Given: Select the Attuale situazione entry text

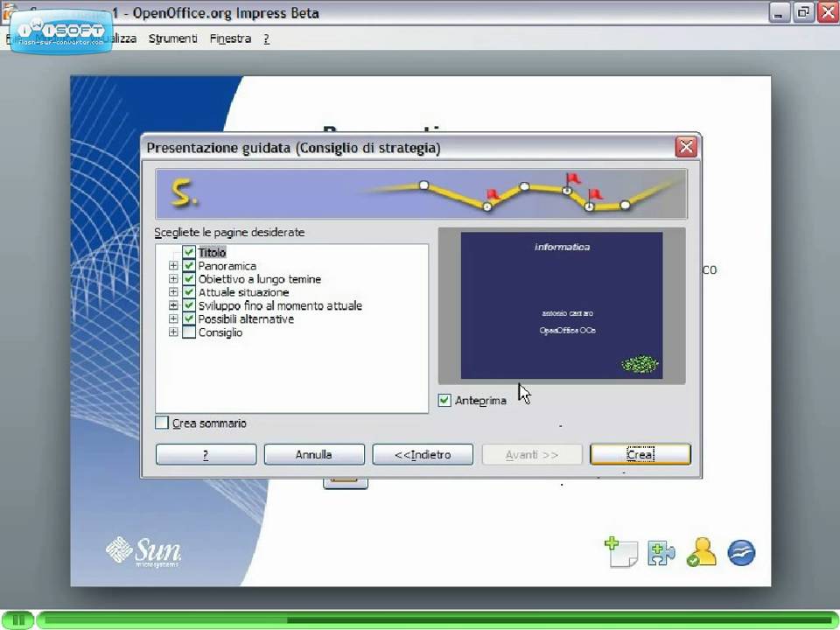Looking at the screenshot, I should pos(244,292).
